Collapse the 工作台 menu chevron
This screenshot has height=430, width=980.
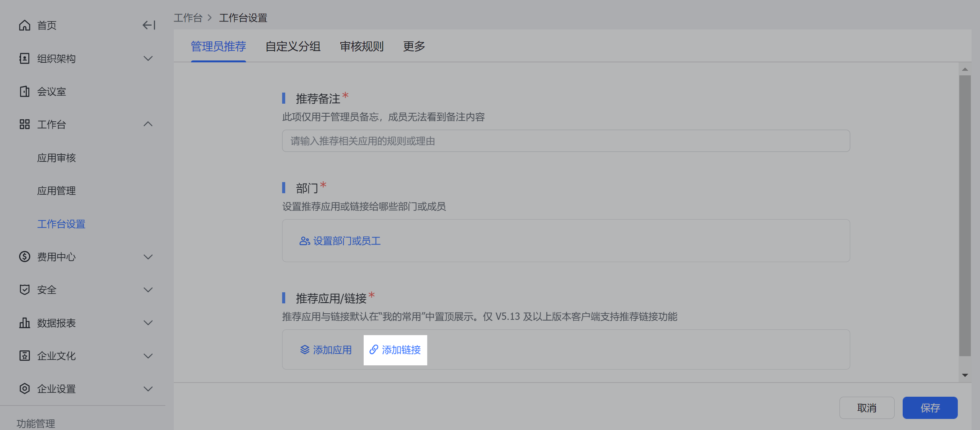pyautogui.click(x=148, y=124)
